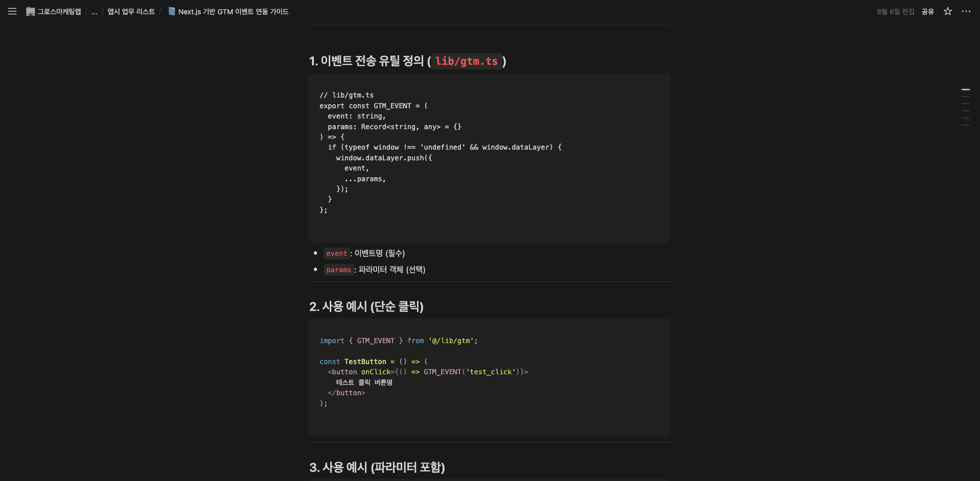Click the '2. 사용 예시 (단순 클릭)' heading

pos(366,306)
